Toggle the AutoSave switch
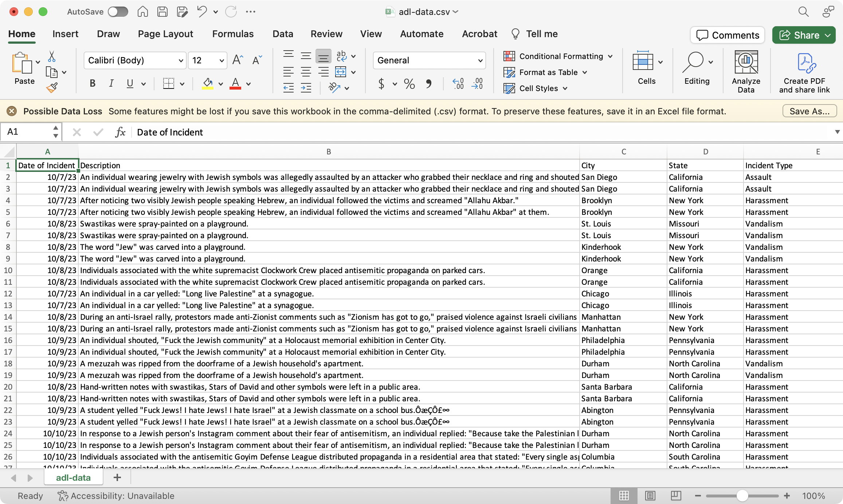 [x=118, y=12]
